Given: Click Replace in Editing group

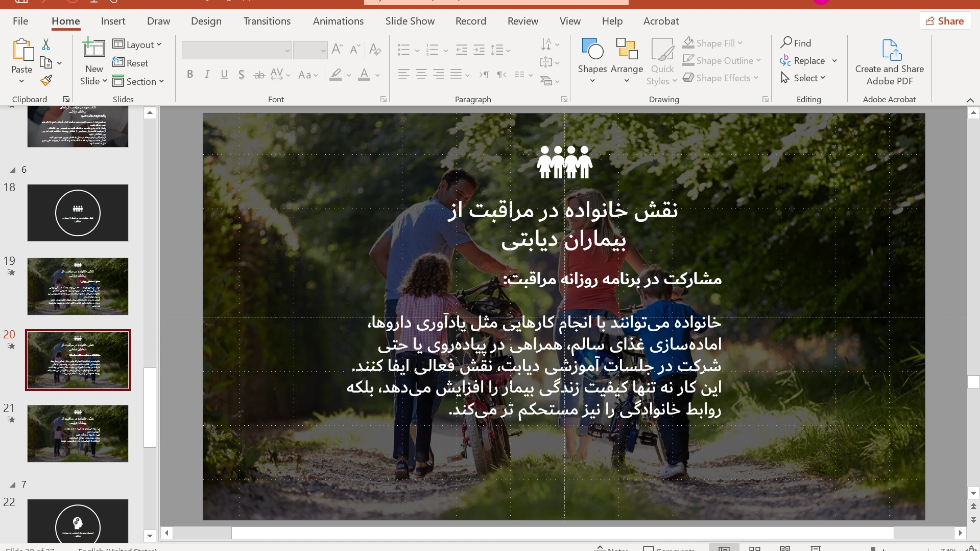Looking at the screenshot, I should point(803,60).
